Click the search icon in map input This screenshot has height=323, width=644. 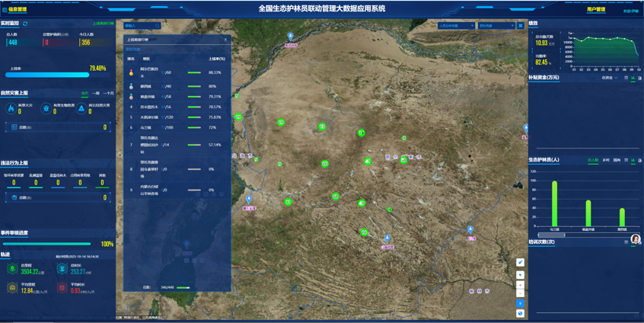(156, 25)
